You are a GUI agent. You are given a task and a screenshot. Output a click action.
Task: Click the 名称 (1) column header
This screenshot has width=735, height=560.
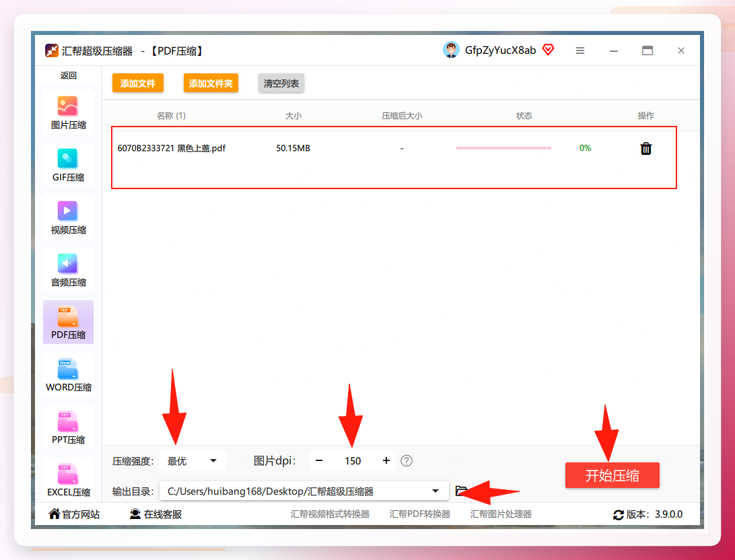[171, 116]
